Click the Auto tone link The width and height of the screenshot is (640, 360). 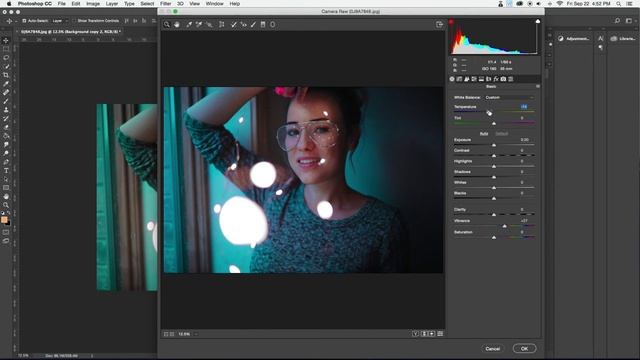coord(484,133)
